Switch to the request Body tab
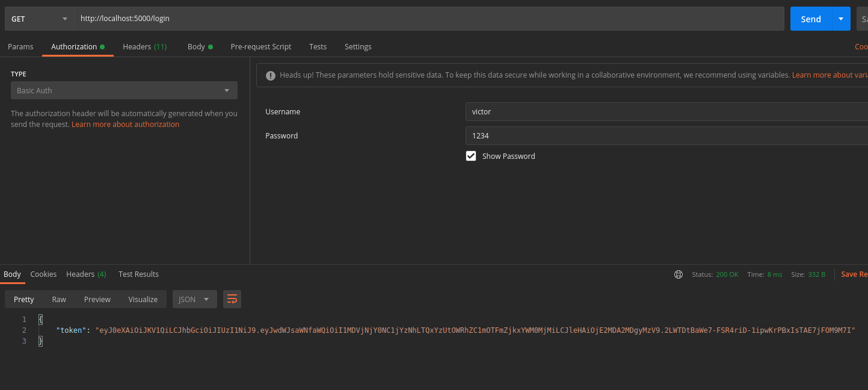 pos(197,46)
